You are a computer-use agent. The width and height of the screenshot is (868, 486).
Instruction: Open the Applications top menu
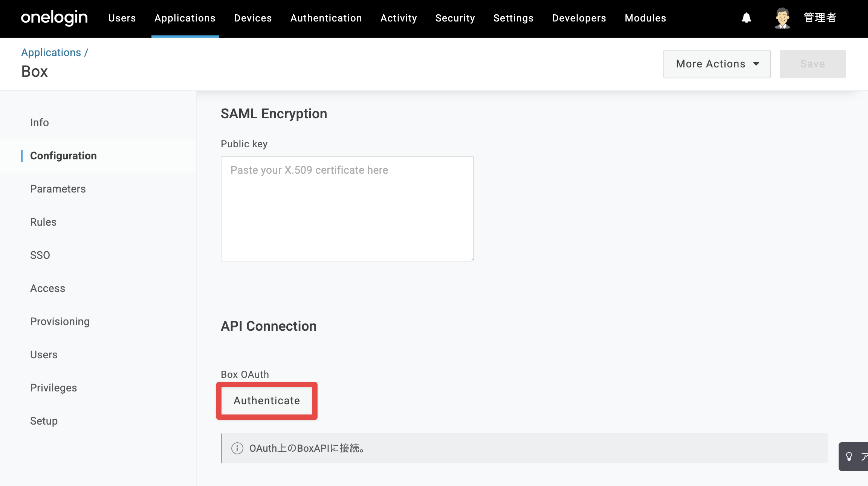point(185,18)
